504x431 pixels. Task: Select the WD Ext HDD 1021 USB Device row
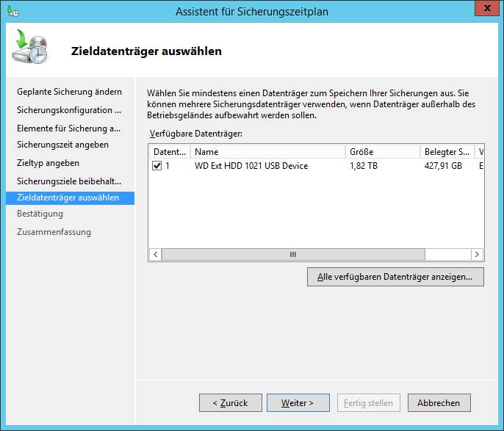coord(317,166)
